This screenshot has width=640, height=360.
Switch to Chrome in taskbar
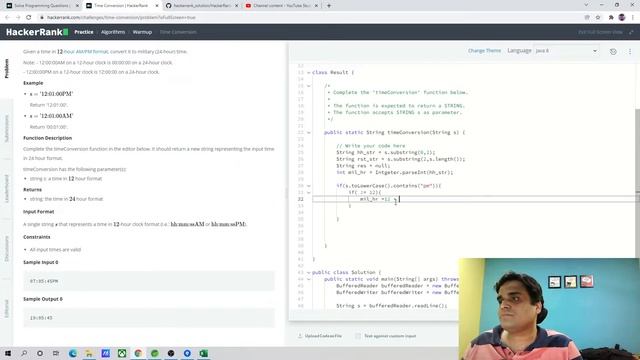(138, 353)
